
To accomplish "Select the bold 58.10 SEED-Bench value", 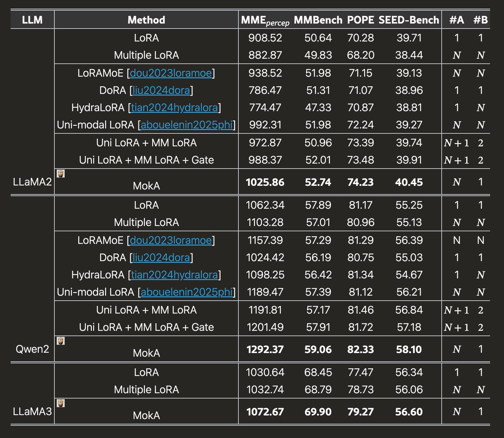I will pyautogui.click(x=409, y=349).
